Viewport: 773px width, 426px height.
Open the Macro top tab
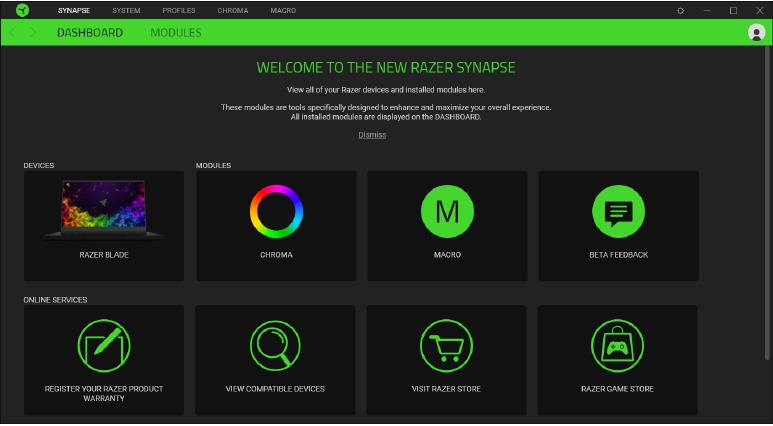(283, 10)
